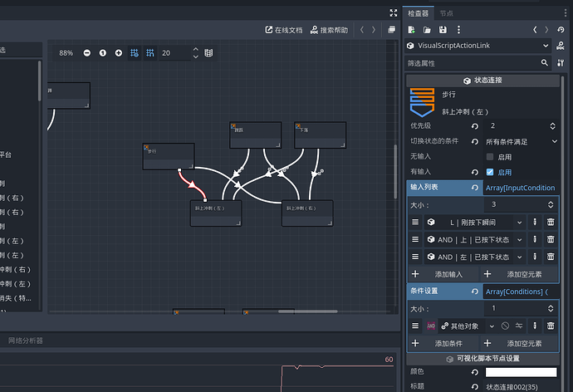Click the zoom in plus icon

(119, 53)
